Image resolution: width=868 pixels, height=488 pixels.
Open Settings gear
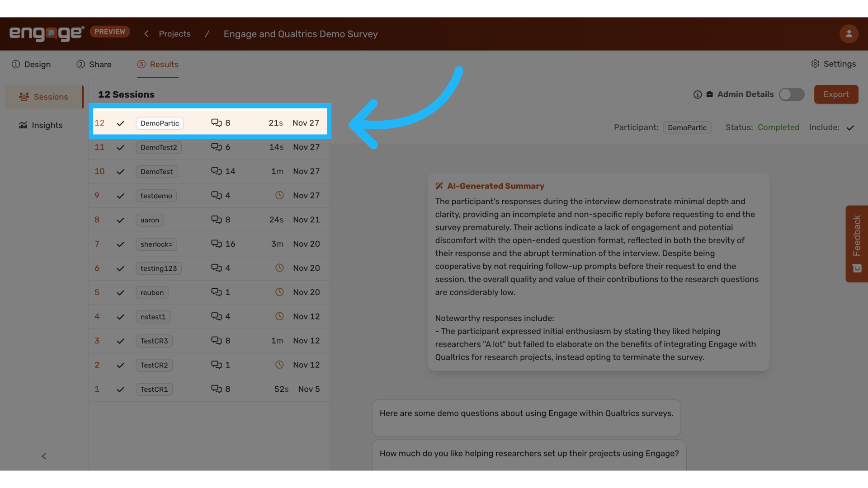click(833, 64)
